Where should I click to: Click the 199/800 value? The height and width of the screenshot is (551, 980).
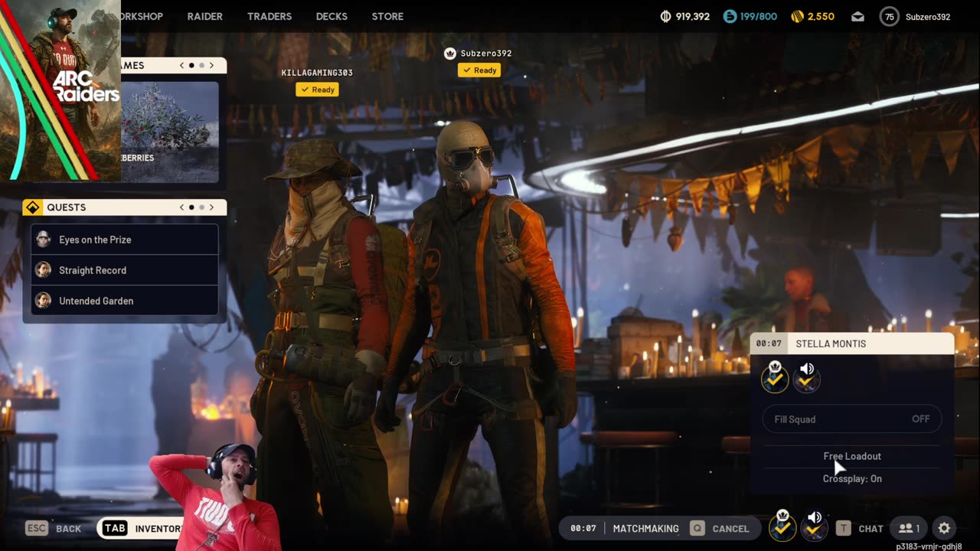tap(759, 16)
